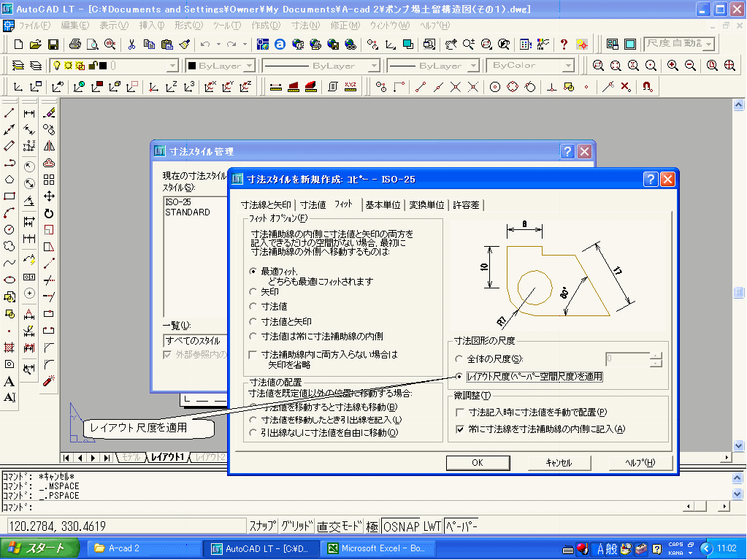Screen dimensions: 747x560
Task: Select the 矢印 fit radio option
Action: tap(253, 291)
